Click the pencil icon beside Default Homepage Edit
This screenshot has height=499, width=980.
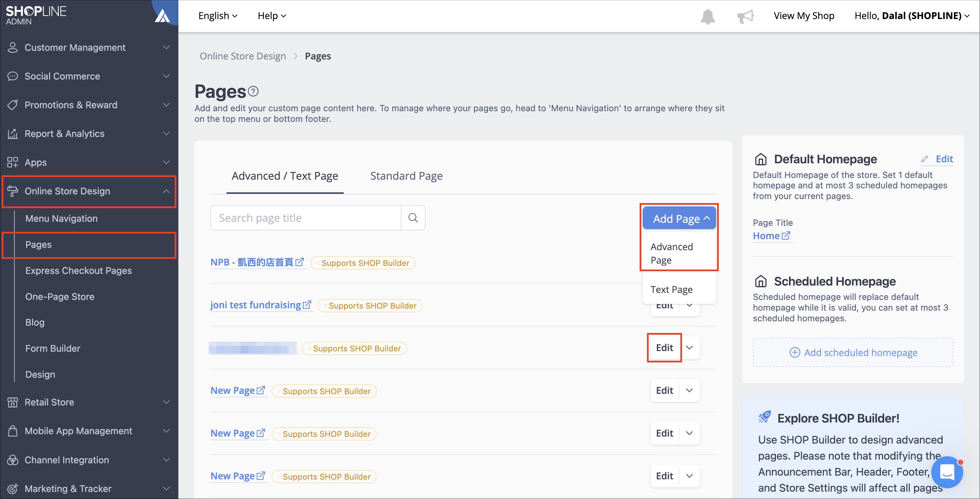[x=925, y=159]
